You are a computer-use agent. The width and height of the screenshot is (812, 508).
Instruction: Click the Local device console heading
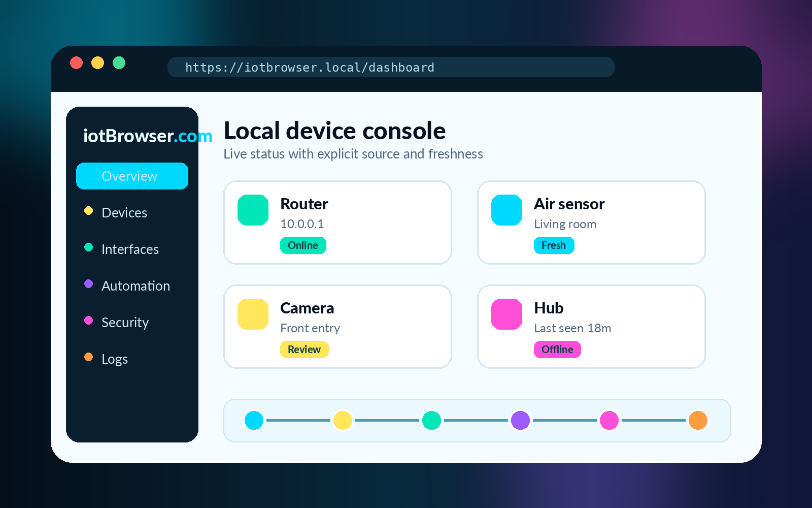tap(334, 131)
